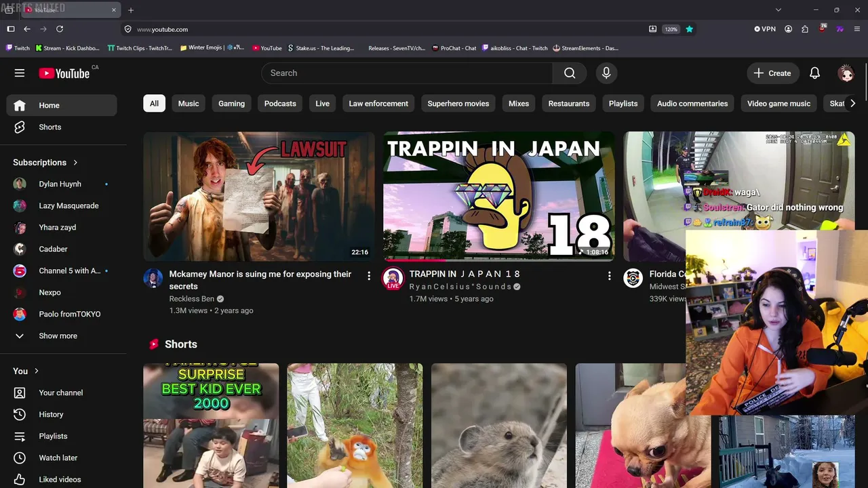
Task: Open a new browser tab
Action: click(x=131, y=10)
